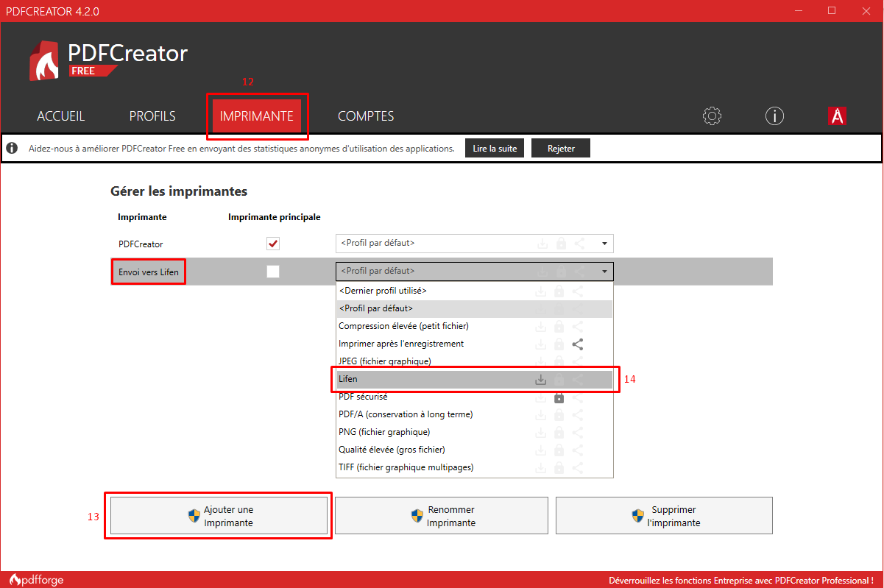Image resolution: width=884 pixels, height=588 pixels.
Task: Select PDF/A (conservation à long terme)
Action: (475, 414)
